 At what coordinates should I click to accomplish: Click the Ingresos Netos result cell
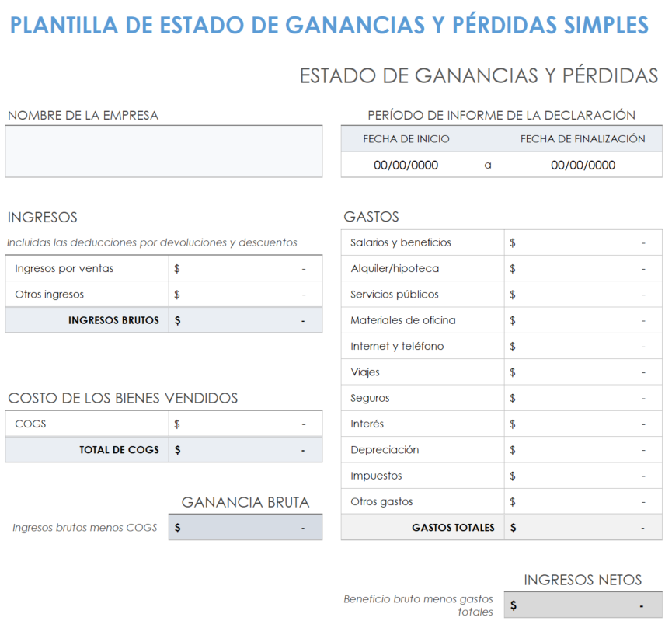tap(583, 605)
